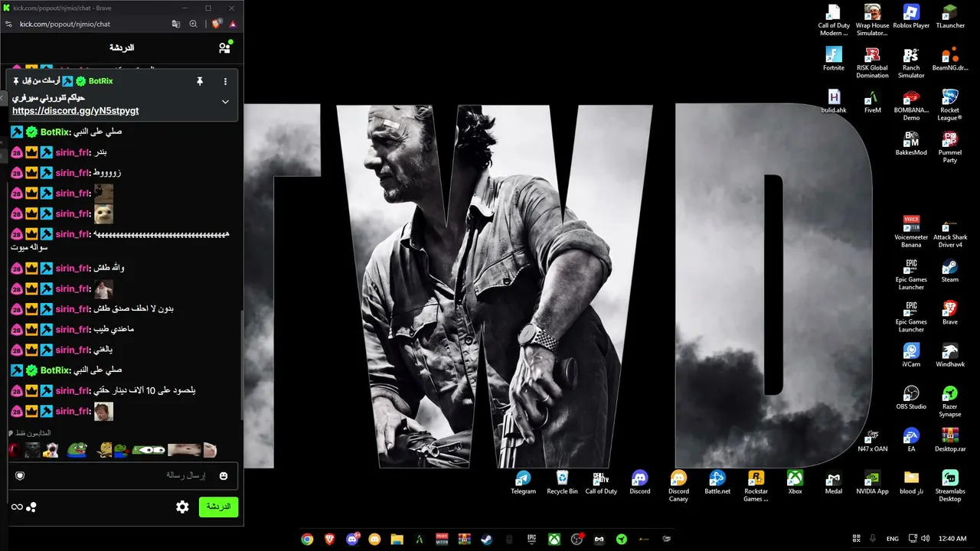The width and height of the screenshot is (980, 551).
Task: Open Fortnite desktop shortcut
Action: coord(833,59)
